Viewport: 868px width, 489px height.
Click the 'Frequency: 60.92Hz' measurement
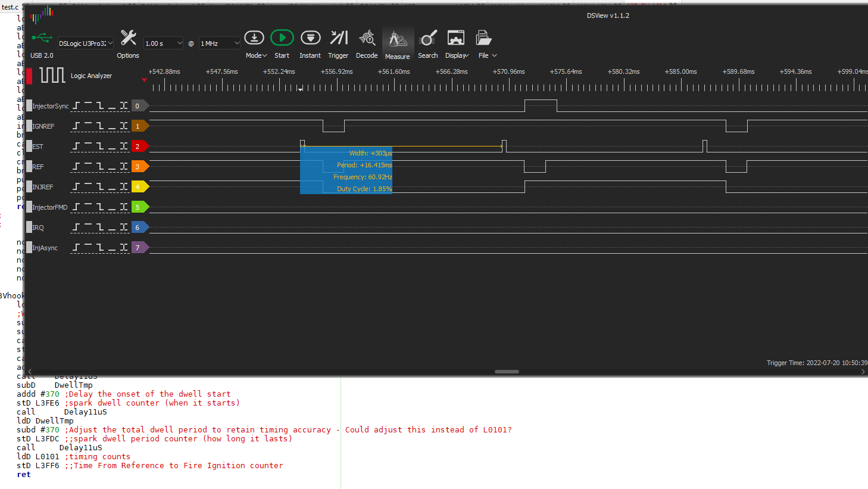[363, 177]
